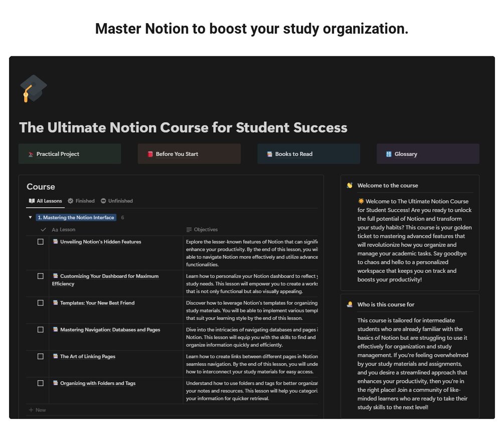Click the lesson count 6 beside the group
This screenshot has width=504, height=428.
pyautogui.click(x=122, y=218)
